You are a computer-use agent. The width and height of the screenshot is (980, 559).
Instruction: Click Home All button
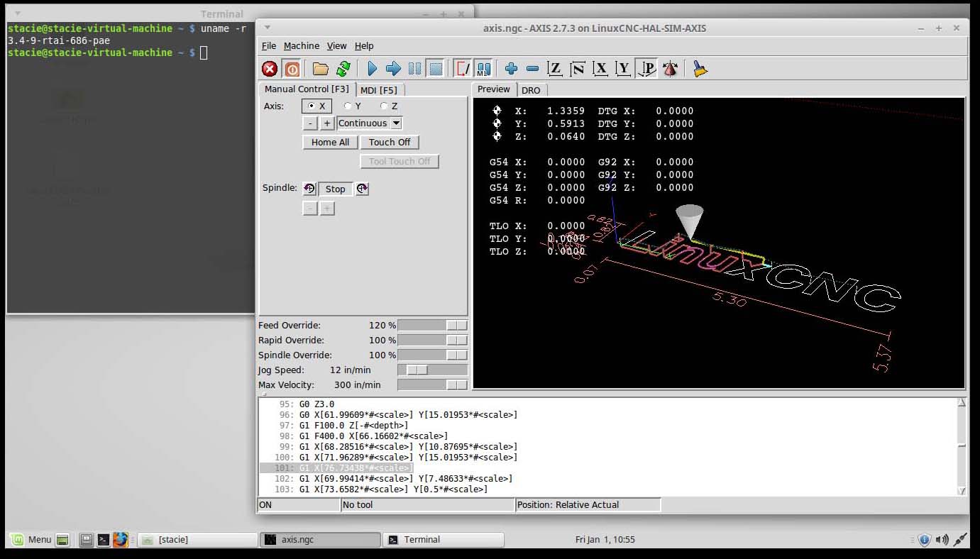click(x=330, y=142)
